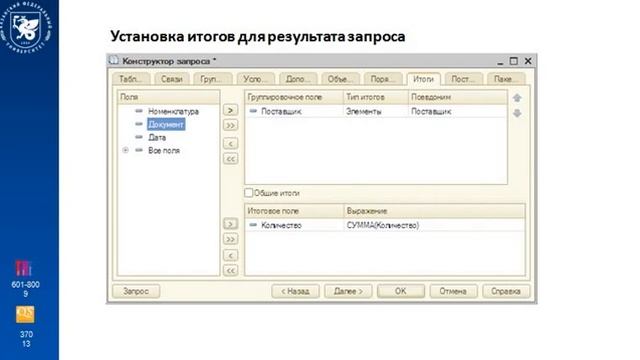Viewport: 640px width, 360px height.
Task: Open the Пост... tab
Action: pyautogui.click(x=464, y=79)
